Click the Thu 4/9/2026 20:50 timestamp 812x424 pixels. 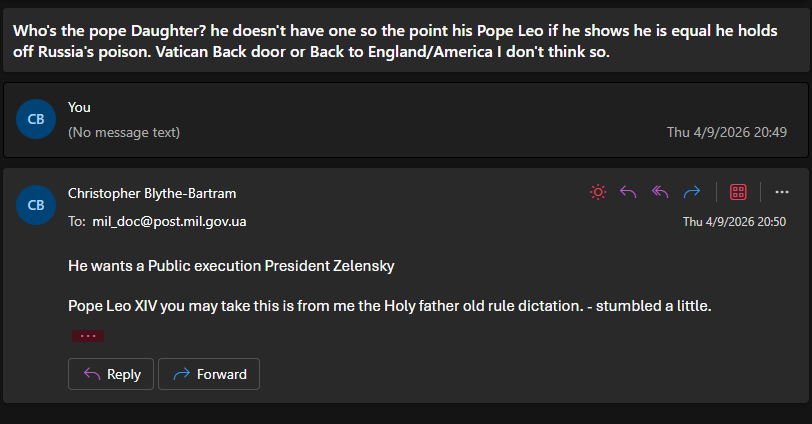tap(734, 221)
